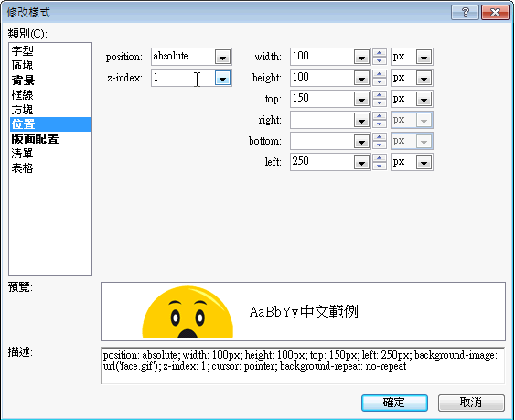Switch to the 版面配置 category

pos(35,139)
